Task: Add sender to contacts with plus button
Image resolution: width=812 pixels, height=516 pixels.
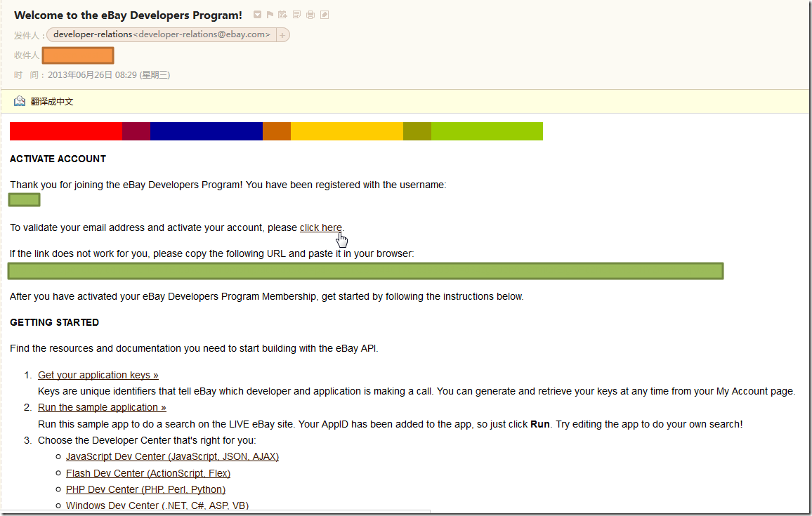Action: pyautogui.click(x=282, y=35)
